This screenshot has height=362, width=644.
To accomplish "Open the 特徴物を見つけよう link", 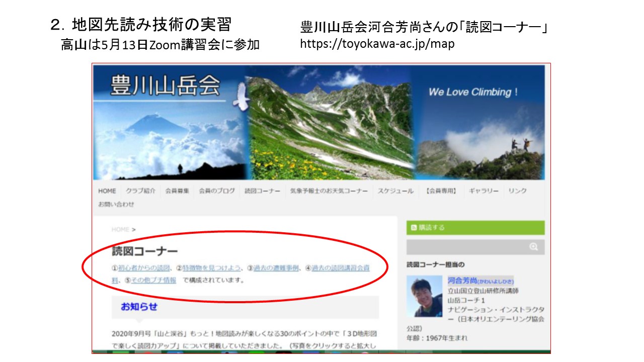I will (x=212, y=268).
